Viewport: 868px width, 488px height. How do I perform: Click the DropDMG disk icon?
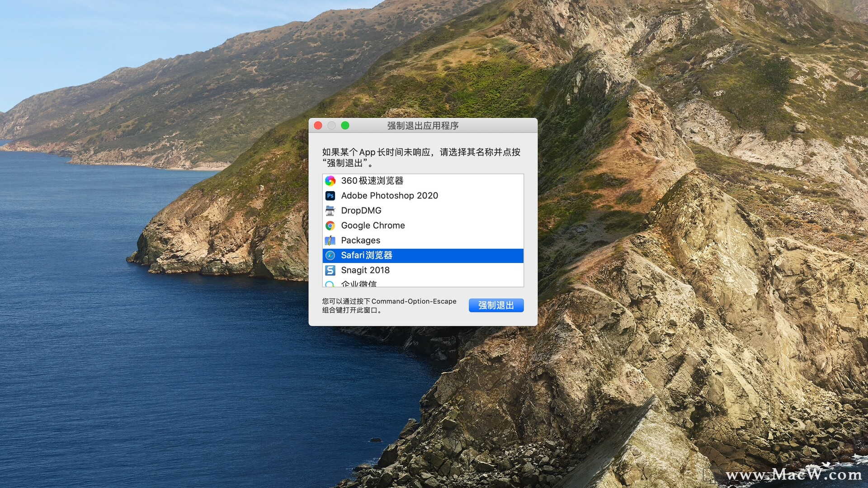[x=330, y=211]
